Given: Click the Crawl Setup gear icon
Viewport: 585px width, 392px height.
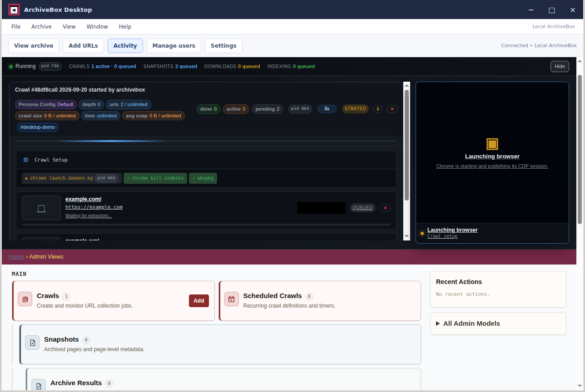Looking at the screenshot, I should click(26, 160).
